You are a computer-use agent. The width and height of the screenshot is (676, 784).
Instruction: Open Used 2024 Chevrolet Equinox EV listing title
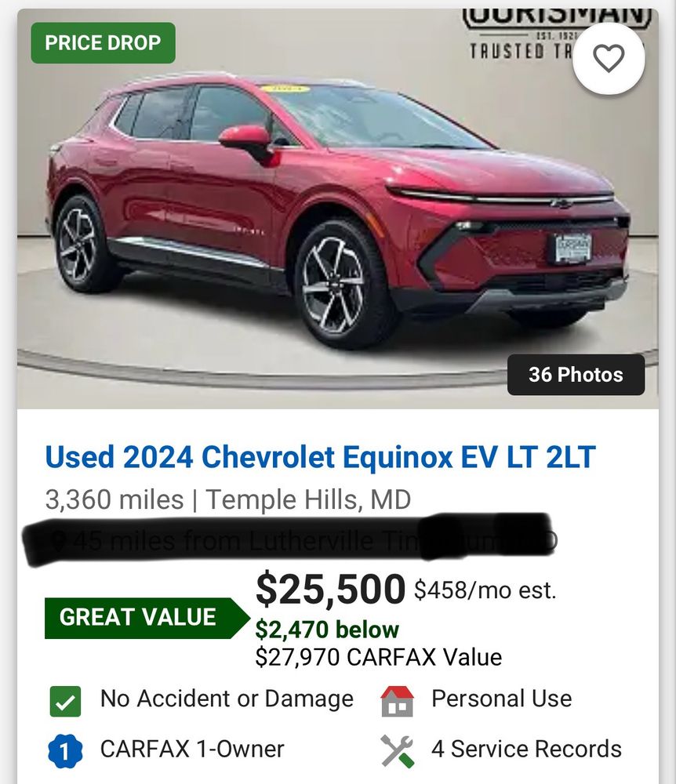click(320, 456)
